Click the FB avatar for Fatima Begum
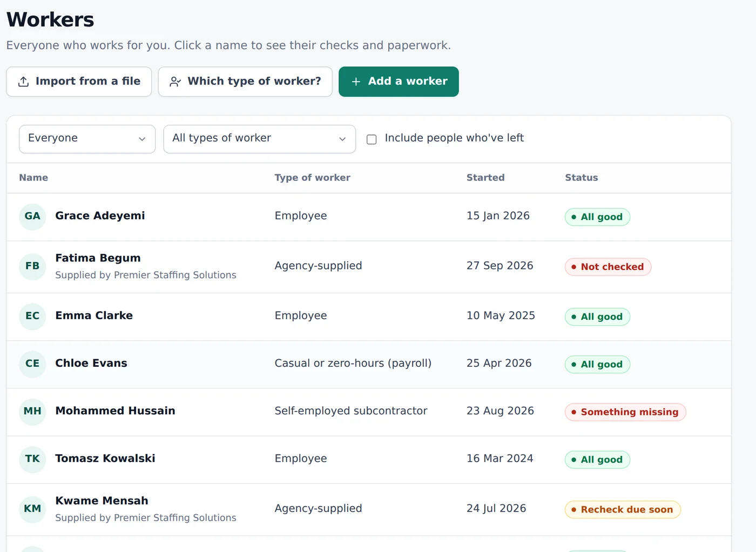 pos(32,266)
